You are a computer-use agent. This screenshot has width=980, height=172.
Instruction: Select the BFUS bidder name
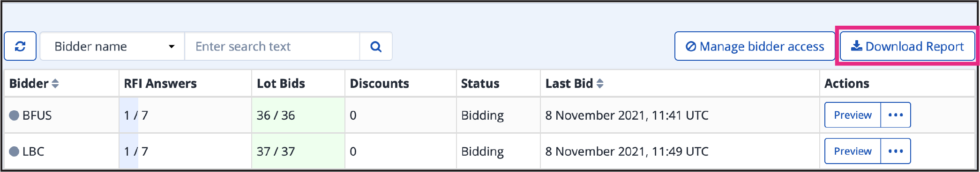point(37,115)
